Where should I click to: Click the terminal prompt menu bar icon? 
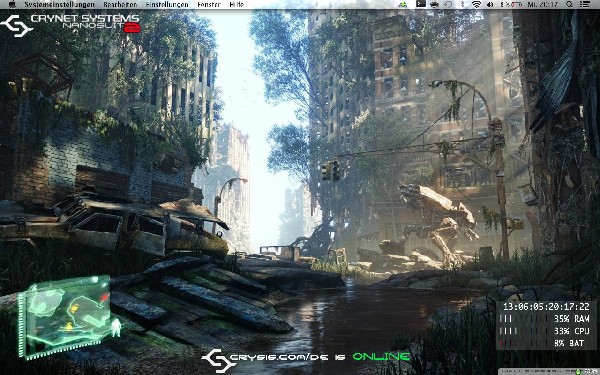tap(421, 4)
